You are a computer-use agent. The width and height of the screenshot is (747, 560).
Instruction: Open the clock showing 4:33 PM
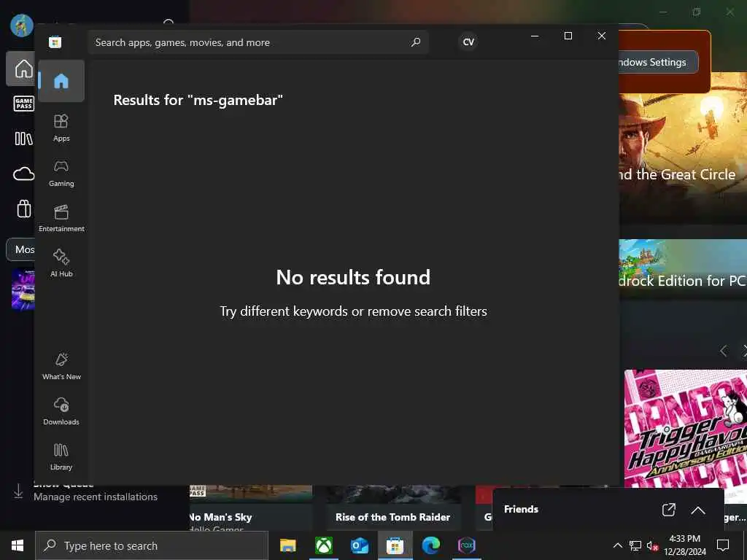[684, 545]
